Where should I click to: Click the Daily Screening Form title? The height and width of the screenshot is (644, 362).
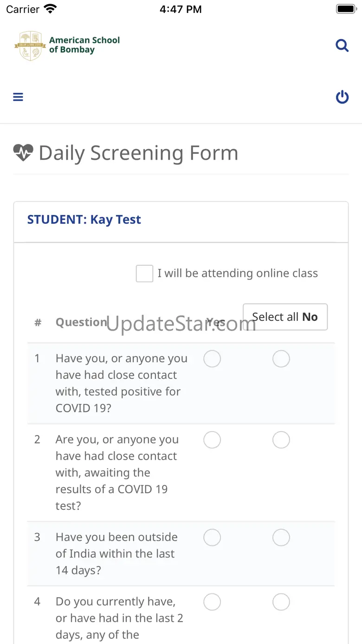(x=138, y=153)
